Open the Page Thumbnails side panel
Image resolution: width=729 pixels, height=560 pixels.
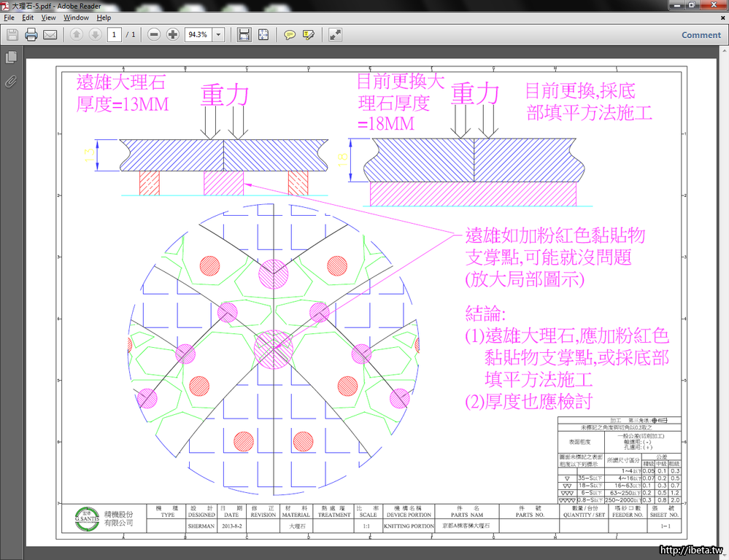(x=11, y=57)
